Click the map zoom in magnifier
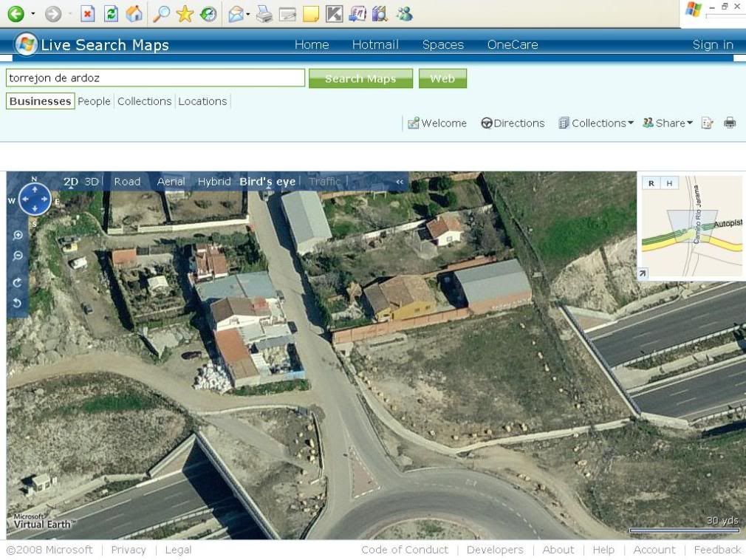 click(18, 236)
